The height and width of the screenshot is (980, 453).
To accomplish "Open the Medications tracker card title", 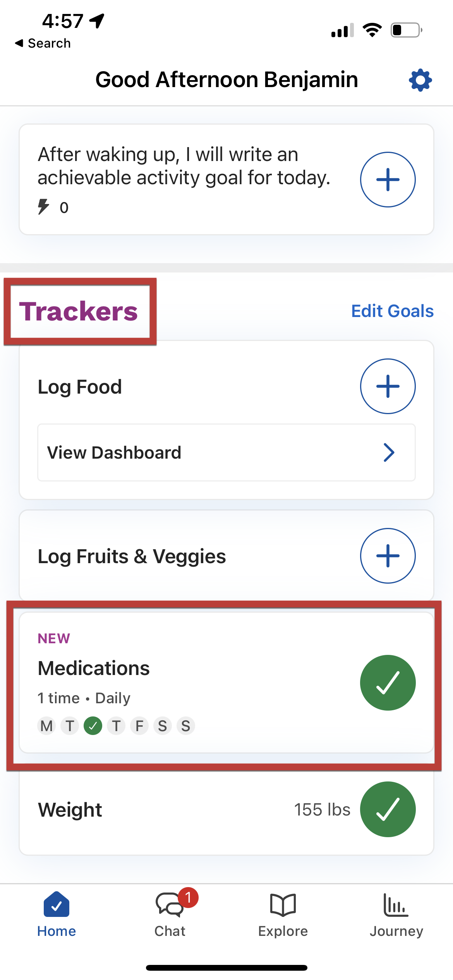I will tap(94, 668).
